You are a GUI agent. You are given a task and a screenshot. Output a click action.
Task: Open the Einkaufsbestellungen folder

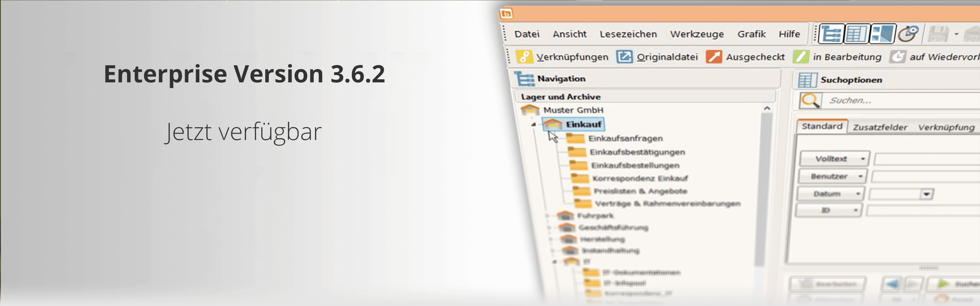[x=635, y=165]
